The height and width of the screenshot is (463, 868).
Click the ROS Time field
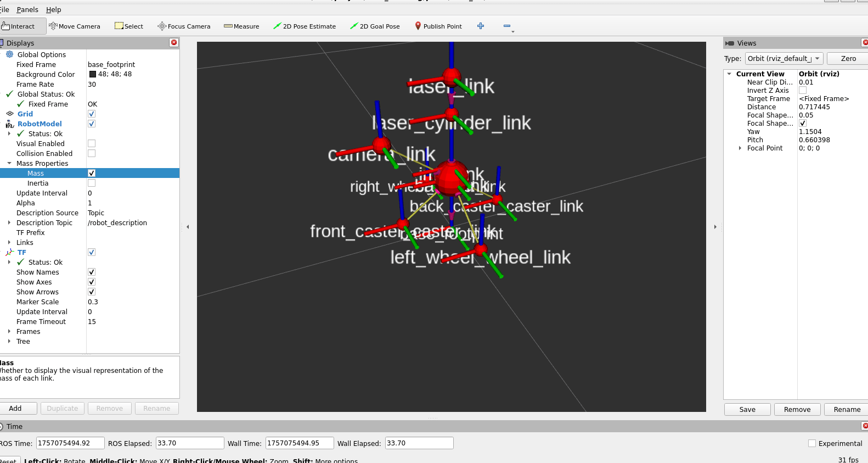coord(70,443)
